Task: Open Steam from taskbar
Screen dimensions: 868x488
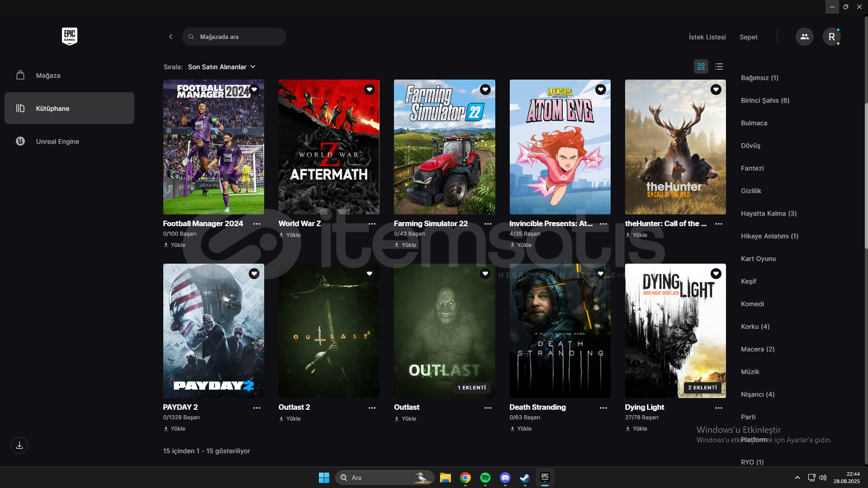Action: 525,478
